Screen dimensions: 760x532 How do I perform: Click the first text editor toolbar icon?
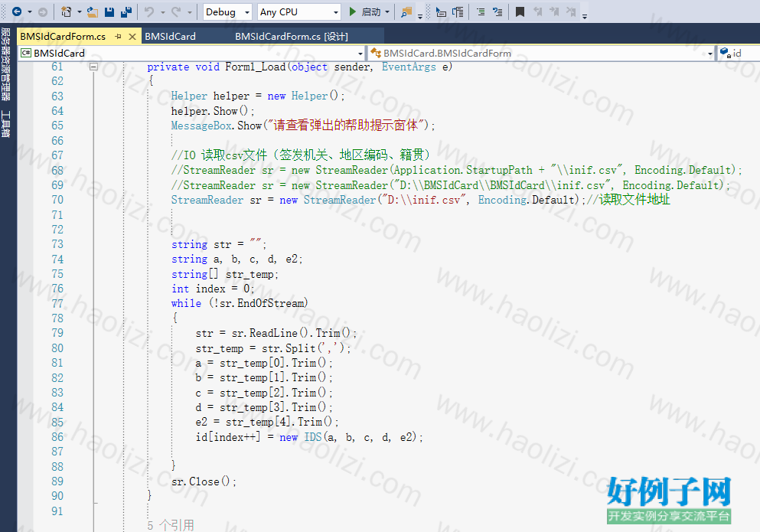441,11
